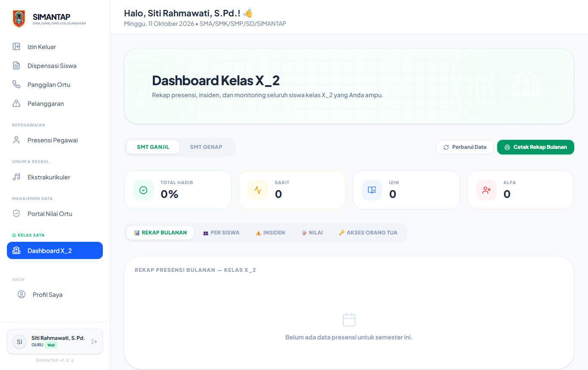Go to Dispensasi Siswa page

55,65
